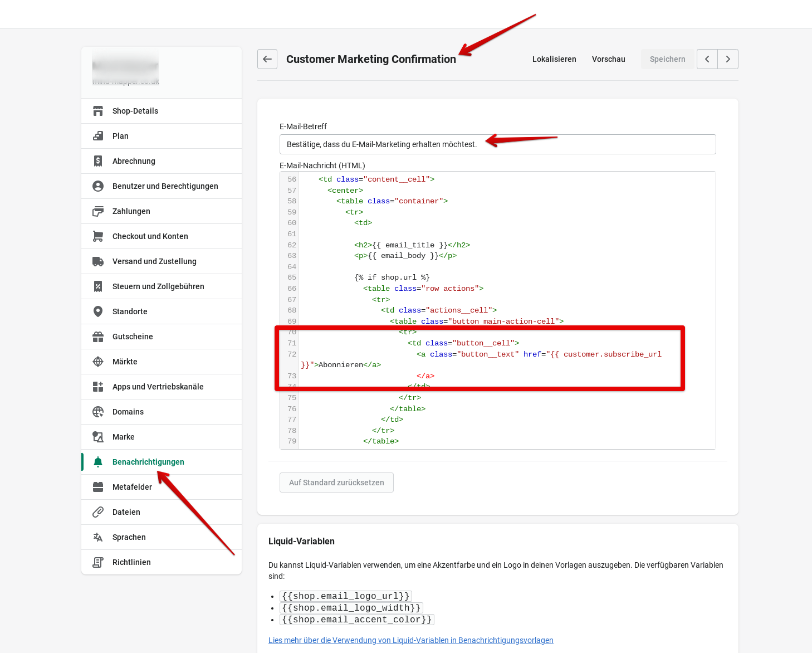Click the Standorte location pin icon

[x=98, y=311]
